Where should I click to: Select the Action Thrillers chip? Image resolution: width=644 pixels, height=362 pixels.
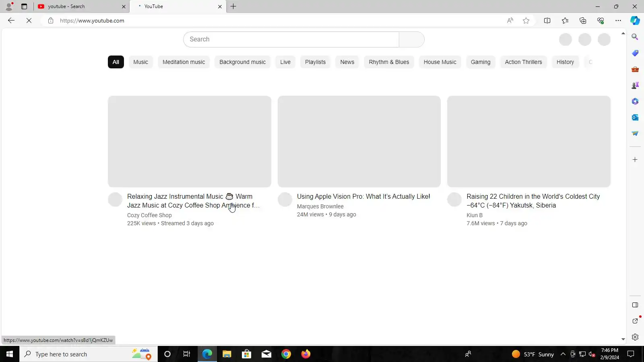524,62
